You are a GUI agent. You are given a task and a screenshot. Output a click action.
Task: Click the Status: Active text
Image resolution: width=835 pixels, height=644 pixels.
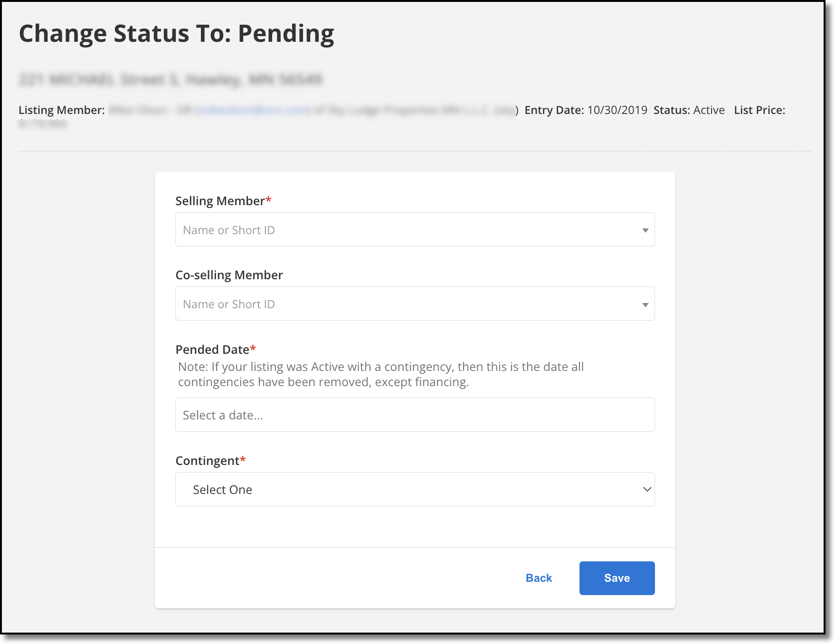point(689,110)
